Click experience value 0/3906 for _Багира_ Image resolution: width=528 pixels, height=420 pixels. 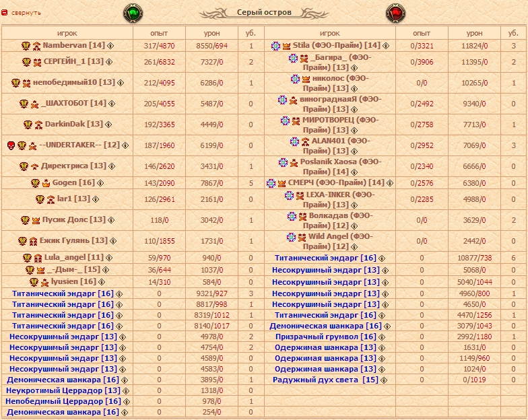[422, 62]
